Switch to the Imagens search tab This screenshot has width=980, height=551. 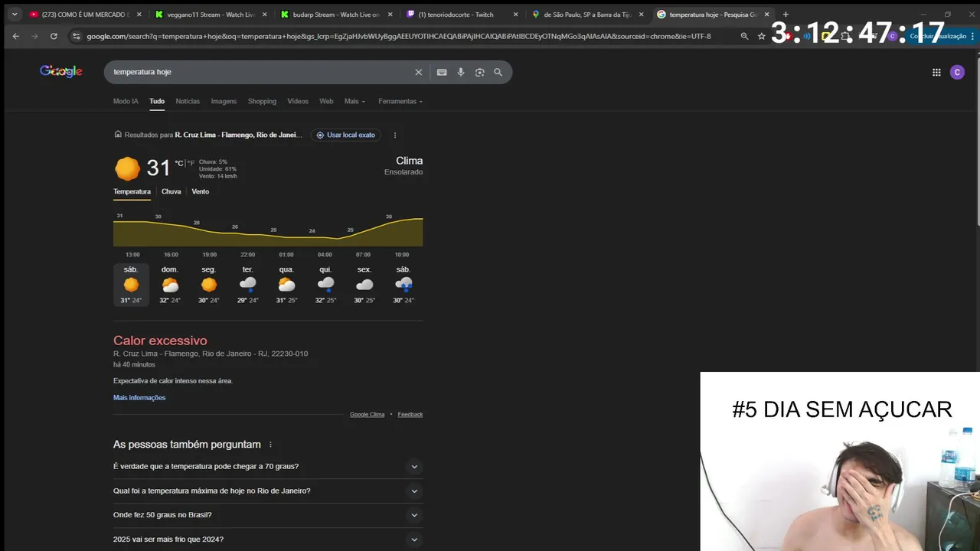pyautogui.click(x=224, y=101)
